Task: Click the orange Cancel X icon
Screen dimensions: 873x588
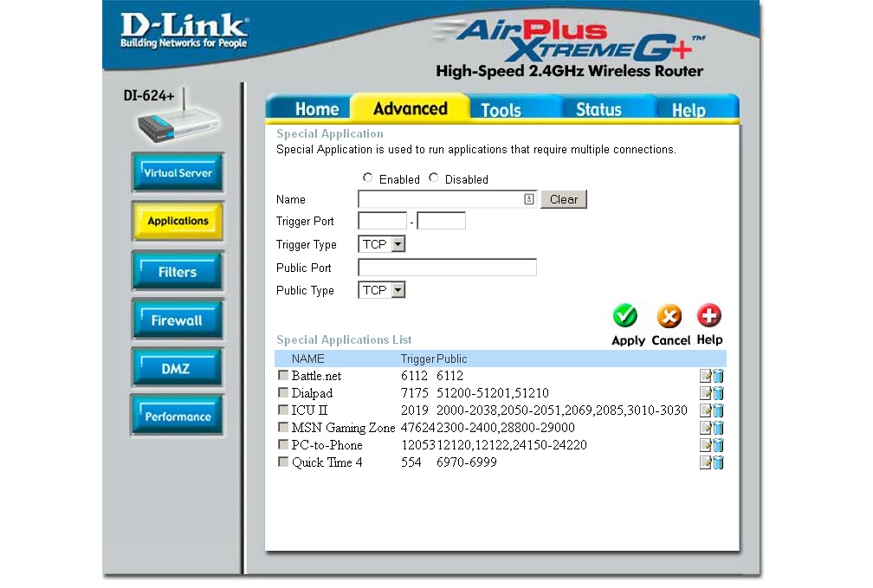Action: pos(669,316)
